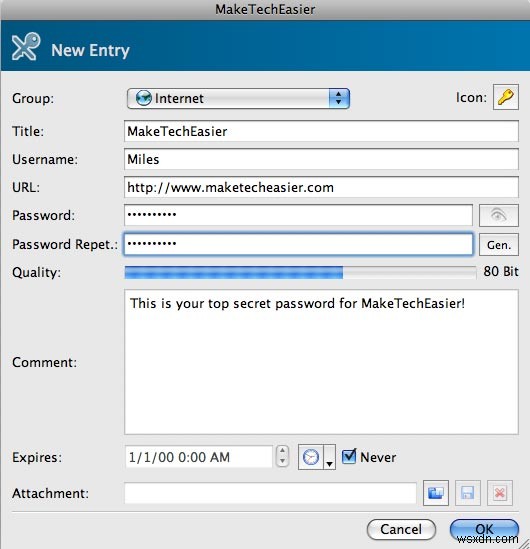Uncheck the Never expires checkbox
Viewport: 530px width, 549px height.
(349, 456)
